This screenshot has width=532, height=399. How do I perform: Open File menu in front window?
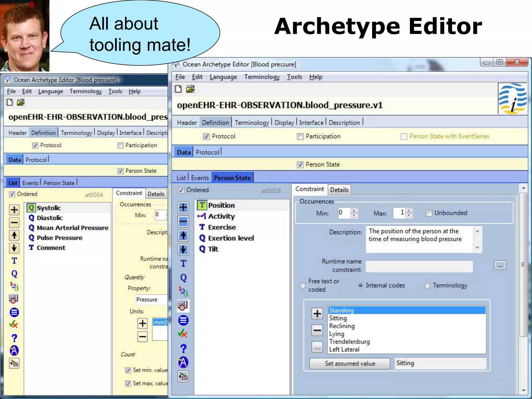click(x=180, y=77)
